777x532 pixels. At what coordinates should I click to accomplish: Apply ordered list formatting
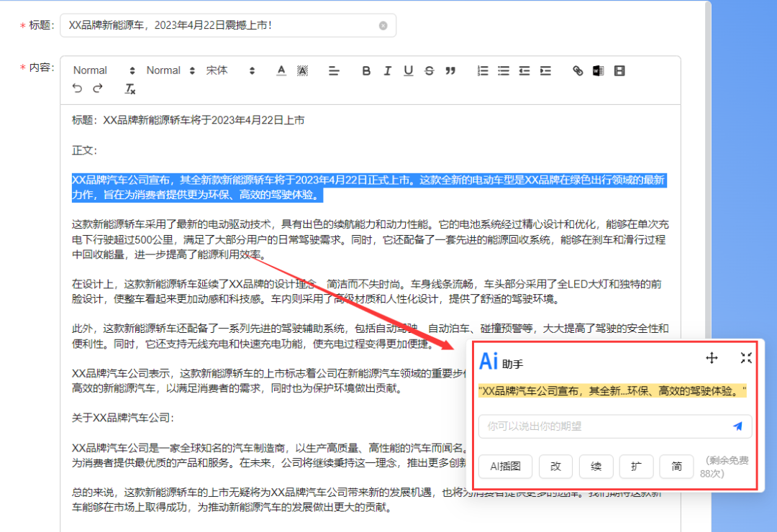click(x=483, y=71)
